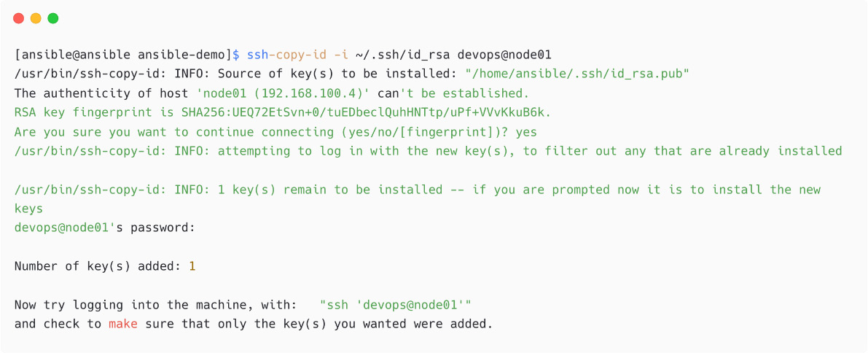Click the SHA256 RSA key fingerprint
Viewport: 868px width, 353px height.
[x=365, y=112]
